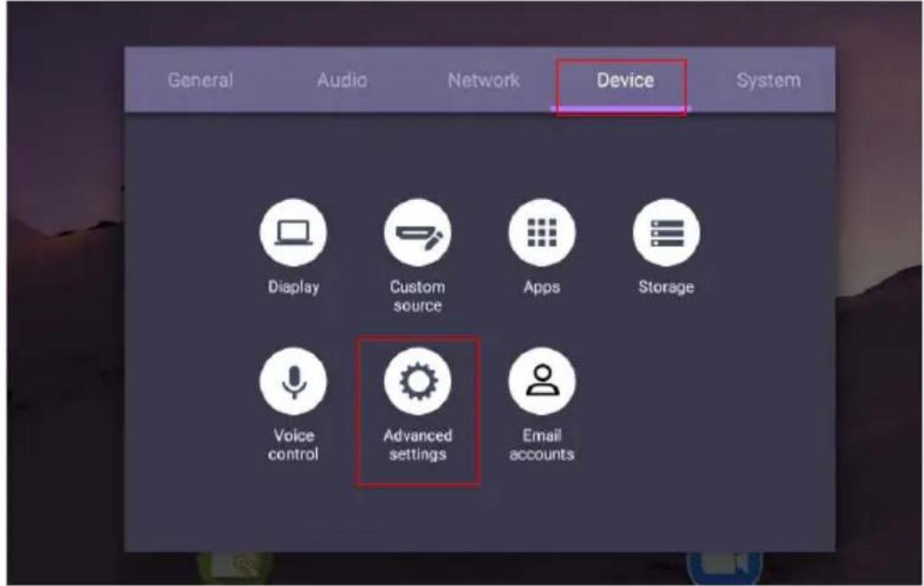Switch to the Network tab

click(484, 80)
